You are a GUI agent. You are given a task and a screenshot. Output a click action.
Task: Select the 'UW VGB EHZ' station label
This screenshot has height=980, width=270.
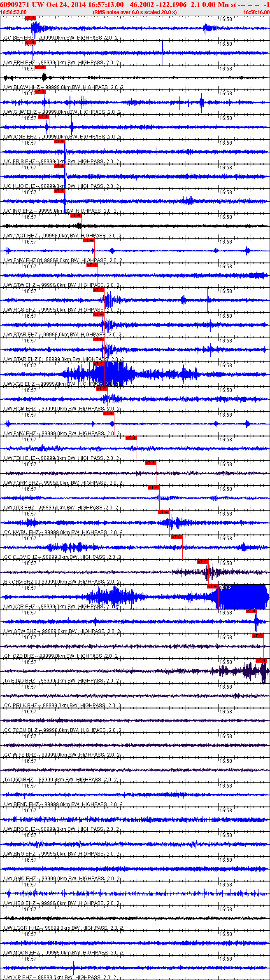pyautogui.click(x=19, y=384)
